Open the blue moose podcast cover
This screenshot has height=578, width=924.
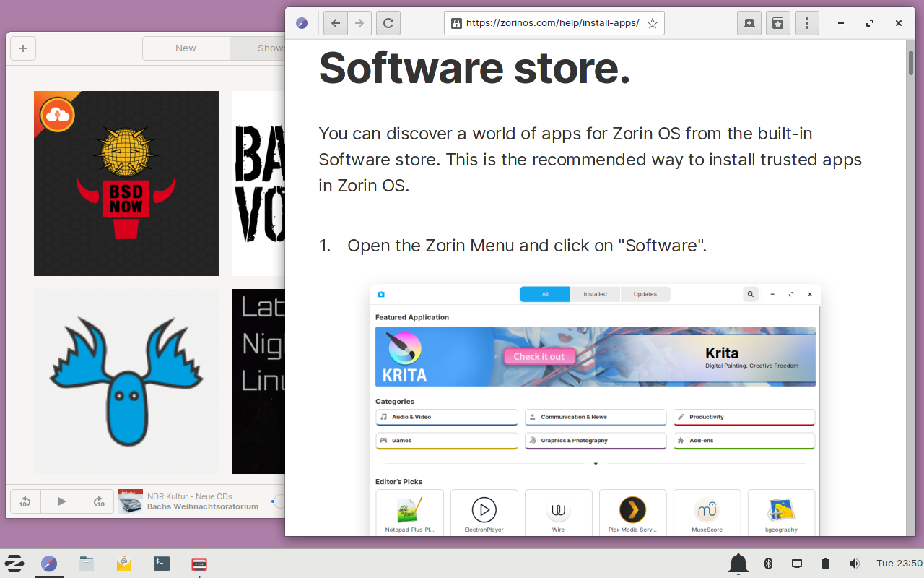[x=126, y=381]
